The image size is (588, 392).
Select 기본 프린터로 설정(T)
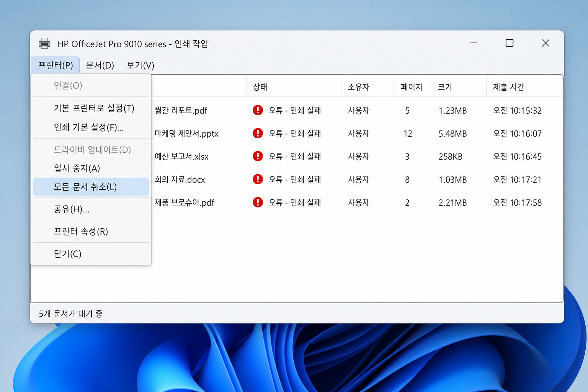coord(91,108)
